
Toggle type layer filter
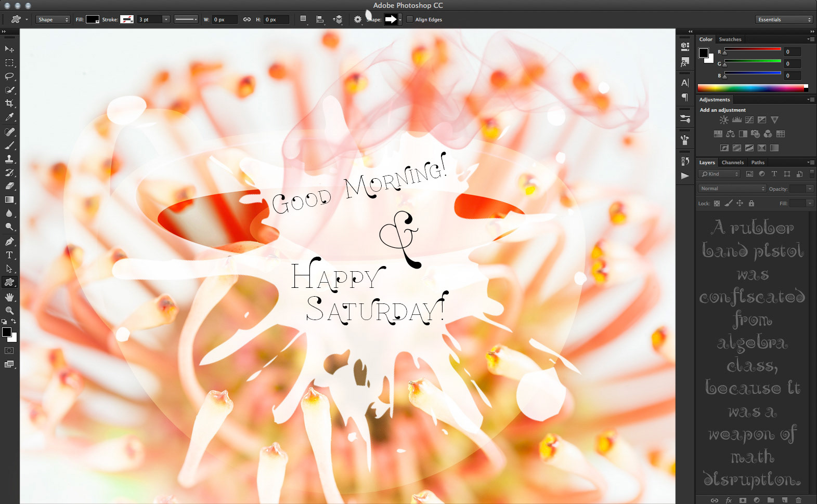774,174
